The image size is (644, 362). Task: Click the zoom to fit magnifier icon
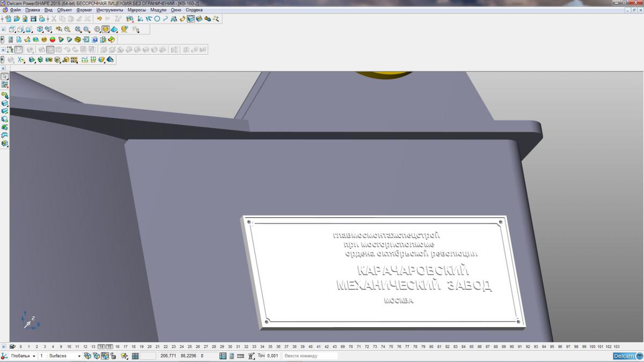78,29
